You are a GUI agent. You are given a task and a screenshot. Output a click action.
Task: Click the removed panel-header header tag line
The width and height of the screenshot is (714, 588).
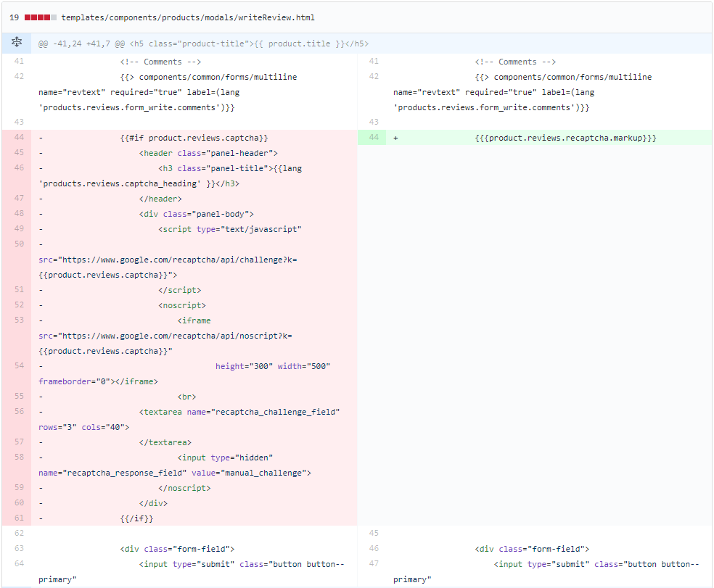[208, 153]
